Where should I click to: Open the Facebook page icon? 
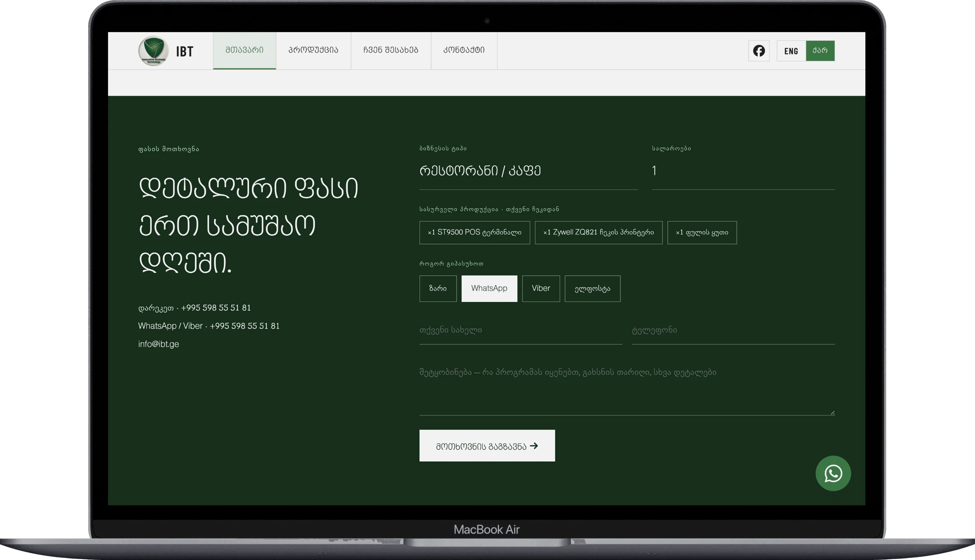tap(759, 51)
